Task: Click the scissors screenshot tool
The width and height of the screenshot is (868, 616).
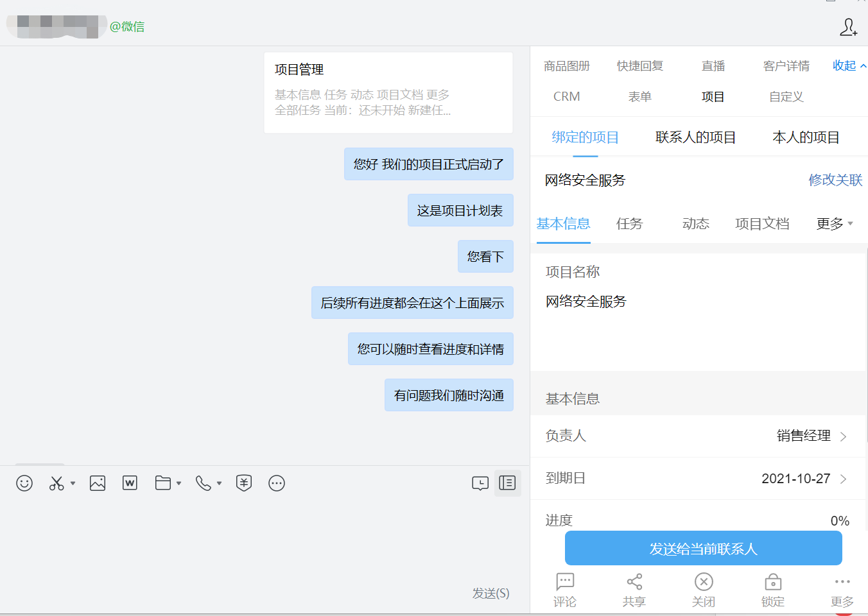Action: click(56, 483)
